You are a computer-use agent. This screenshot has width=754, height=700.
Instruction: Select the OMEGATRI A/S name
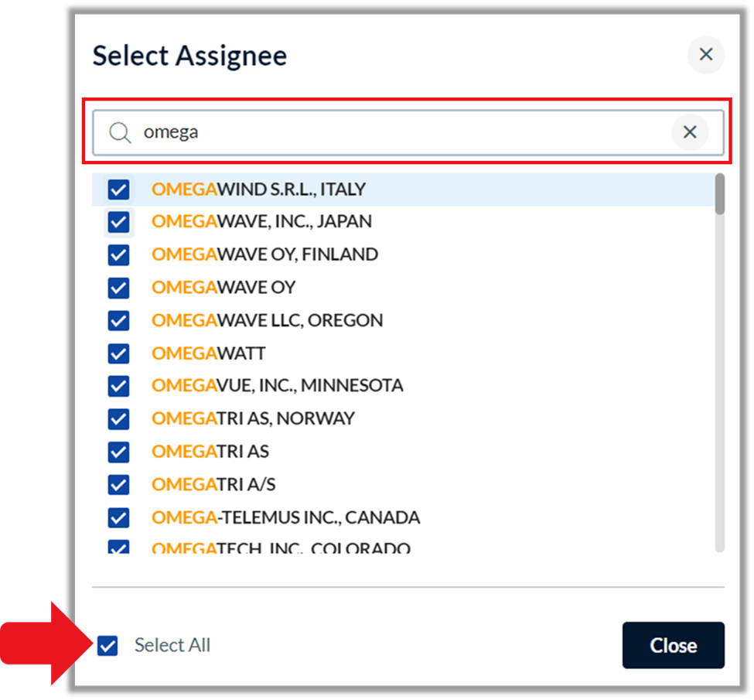[213, 484]
